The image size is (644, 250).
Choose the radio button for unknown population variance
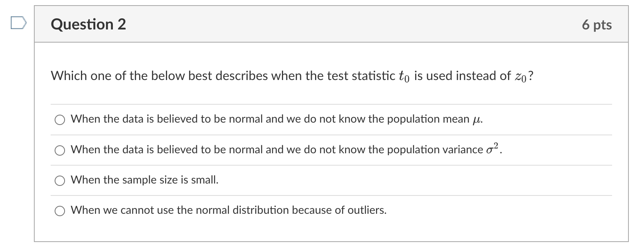(x=60, y=150)
